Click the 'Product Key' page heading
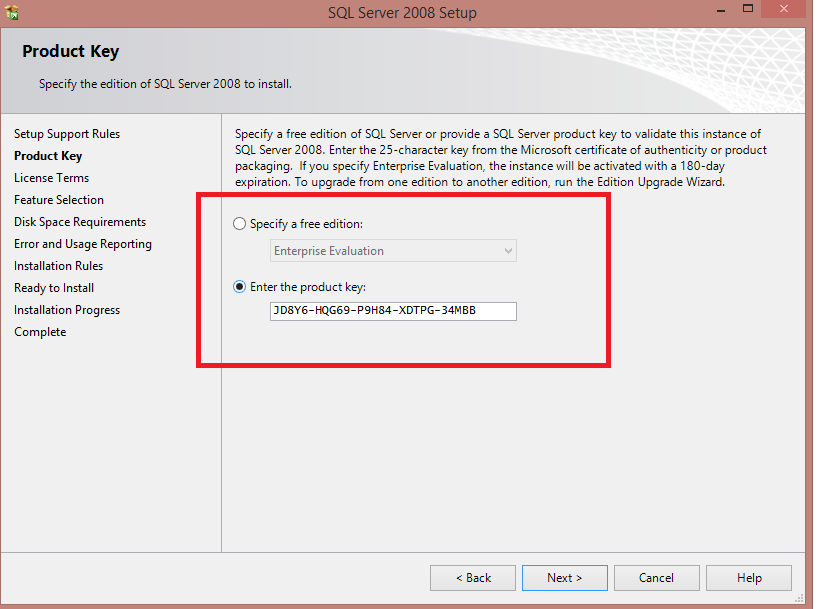 coord(71,51)
